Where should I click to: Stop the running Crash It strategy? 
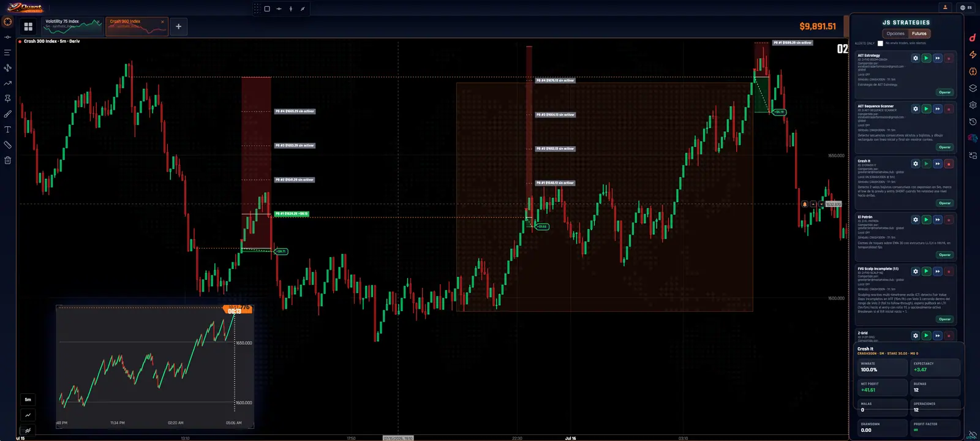pos(948,164)
